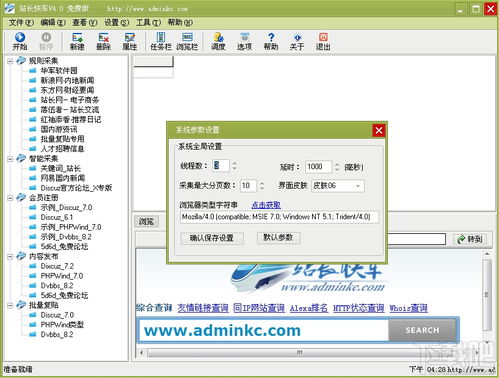
Task: Collapse the 智能采集 tree node
Action: click(10, 159)
